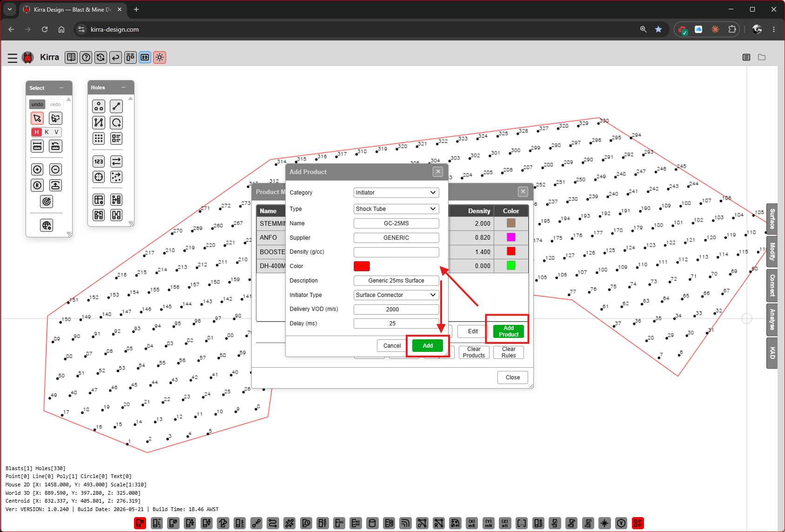Click the circled minus zoom-out icon

55,169
